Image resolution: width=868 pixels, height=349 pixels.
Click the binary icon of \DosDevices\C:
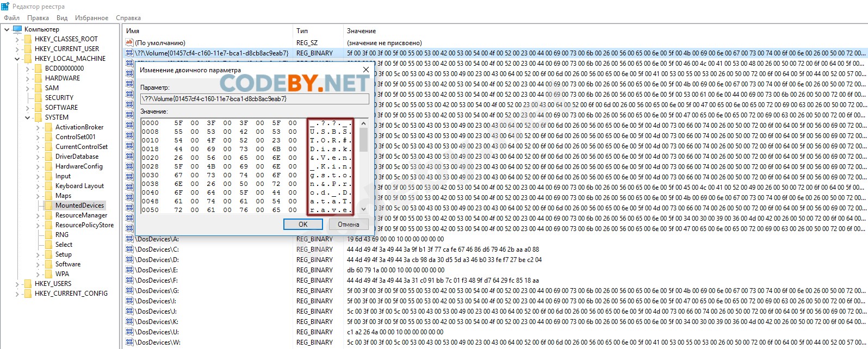pos(129,250)
